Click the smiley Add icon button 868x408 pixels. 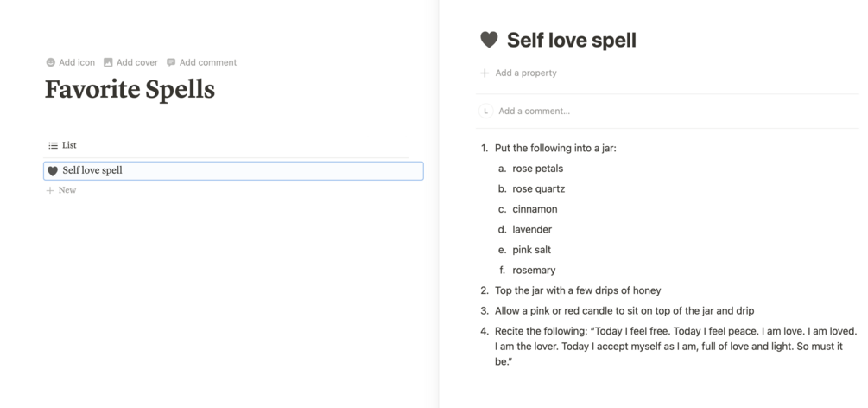[x=51, y=62]
